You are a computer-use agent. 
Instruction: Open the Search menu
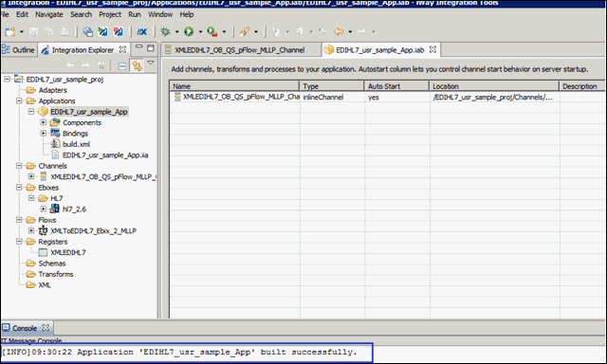[81, 15]
